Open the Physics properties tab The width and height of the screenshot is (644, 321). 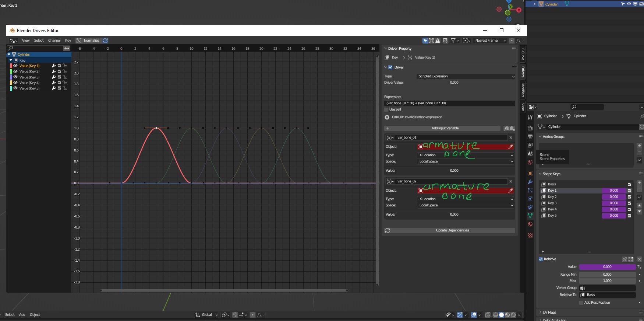[x=530, y=199]
